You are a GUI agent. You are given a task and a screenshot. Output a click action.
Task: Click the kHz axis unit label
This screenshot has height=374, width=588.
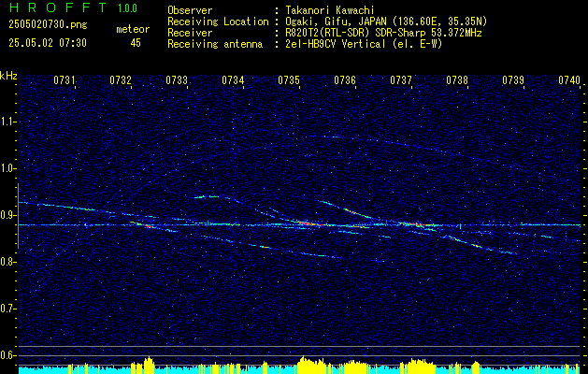coord(8,76)
